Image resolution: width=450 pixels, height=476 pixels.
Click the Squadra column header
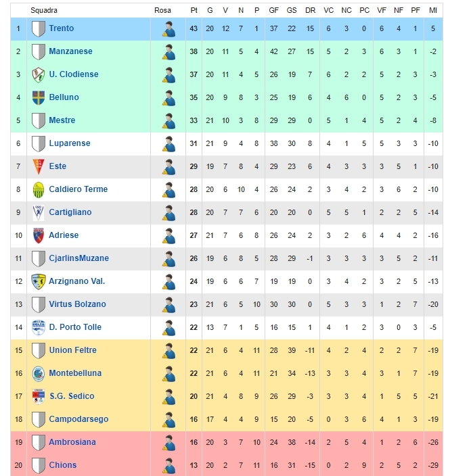click(x=44, y=10)
